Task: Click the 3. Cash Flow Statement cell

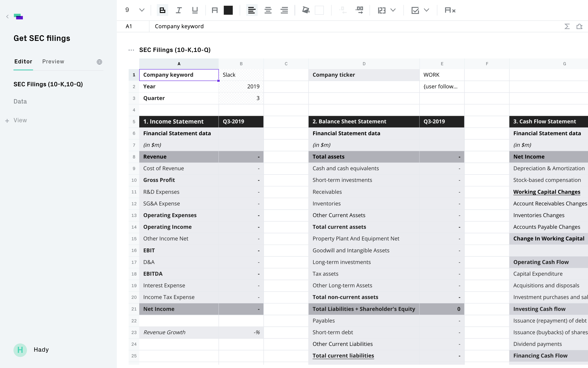Action: coord(549,121)
